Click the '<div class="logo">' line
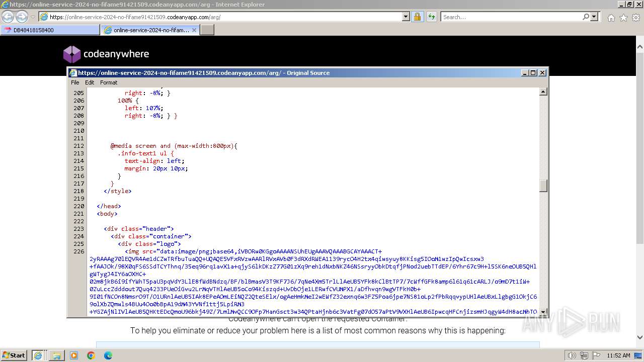644x362 pixels. click(x=149, y=244)
